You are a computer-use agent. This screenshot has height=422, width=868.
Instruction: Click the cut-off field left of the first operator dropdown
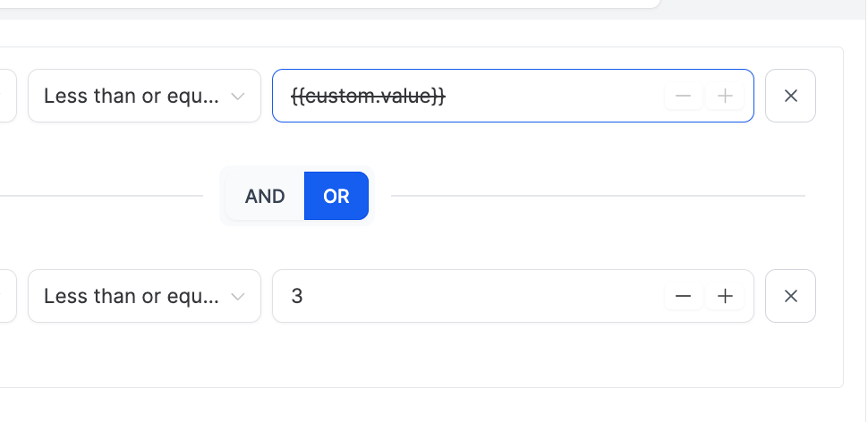pyautogui.click(x=7, y=96)
